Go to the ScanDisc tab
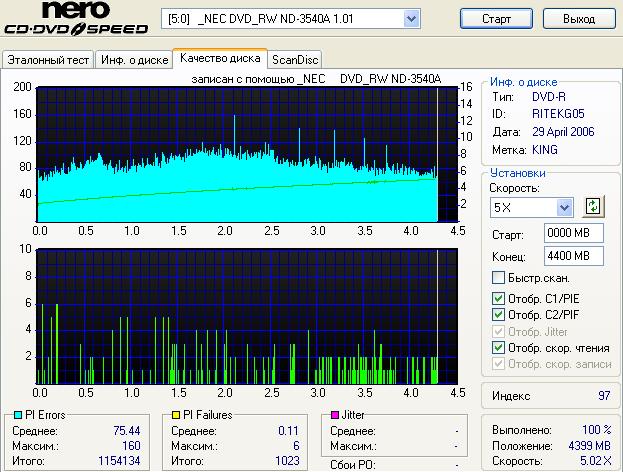The width and height of the screenshot is (623, 472). click(295, 59)
